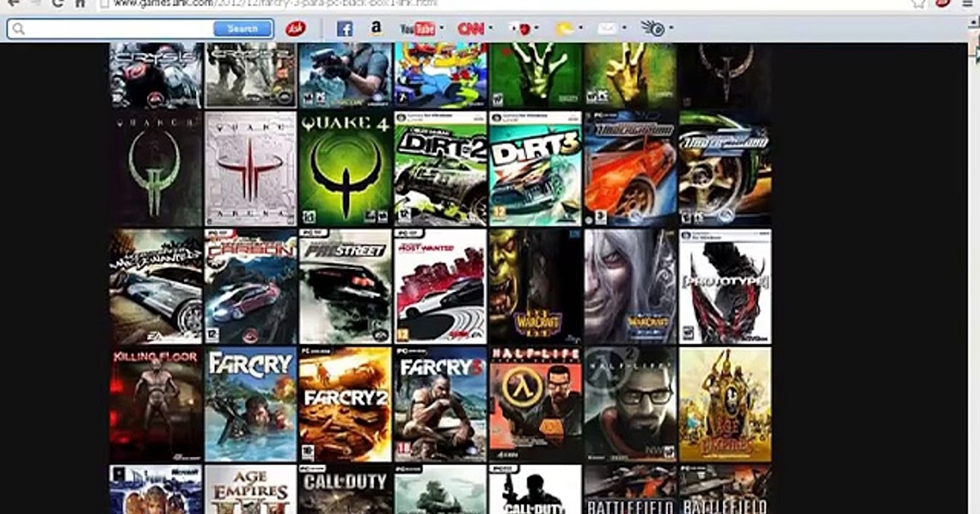This screenshot has height=514, width=980.
Task: Select the Far Cry 2 cover
Action: tap(345, 405)
